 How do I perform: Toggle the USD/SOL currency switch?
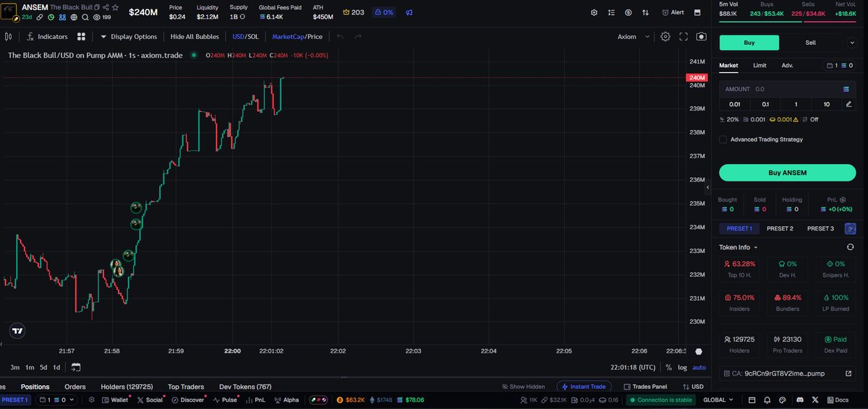[245, 37]
